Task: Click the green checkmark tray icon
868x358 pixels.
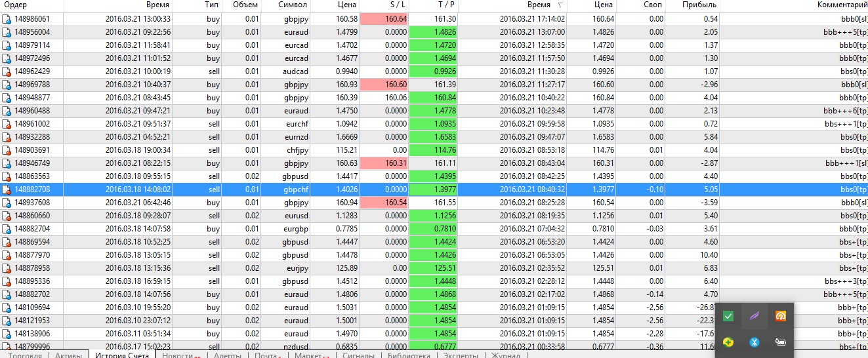Action: [728, 316]
